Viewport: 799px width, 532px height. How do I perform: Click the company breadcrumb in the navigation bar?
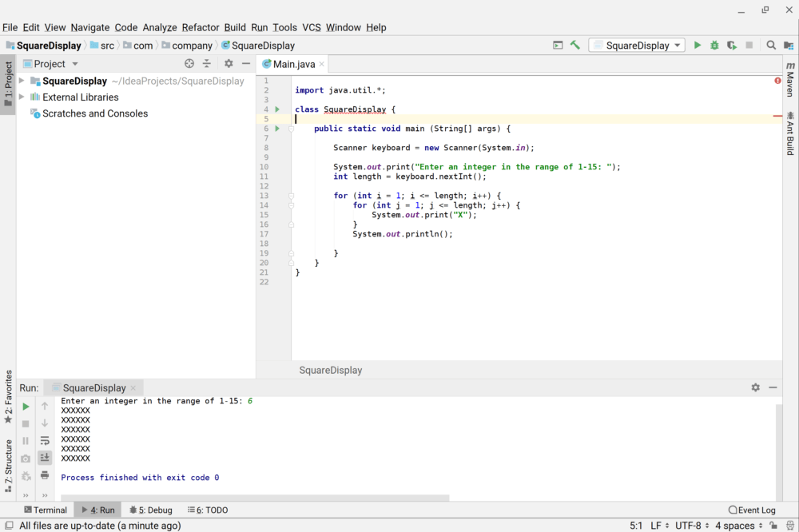coord(186,46)
